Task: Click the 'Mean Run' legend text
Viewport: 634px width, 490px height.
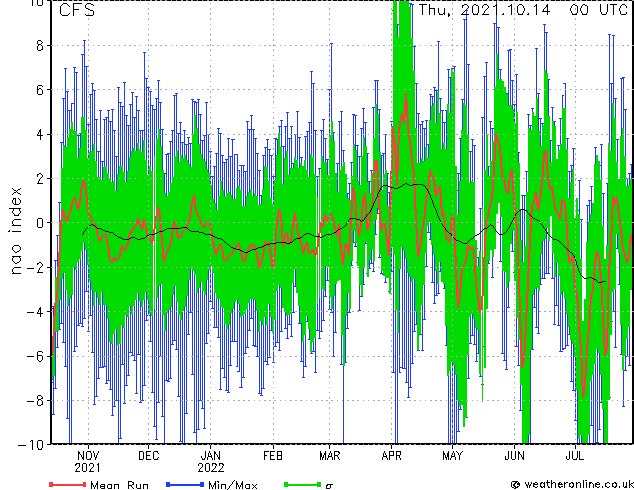Action: (119, 485)
